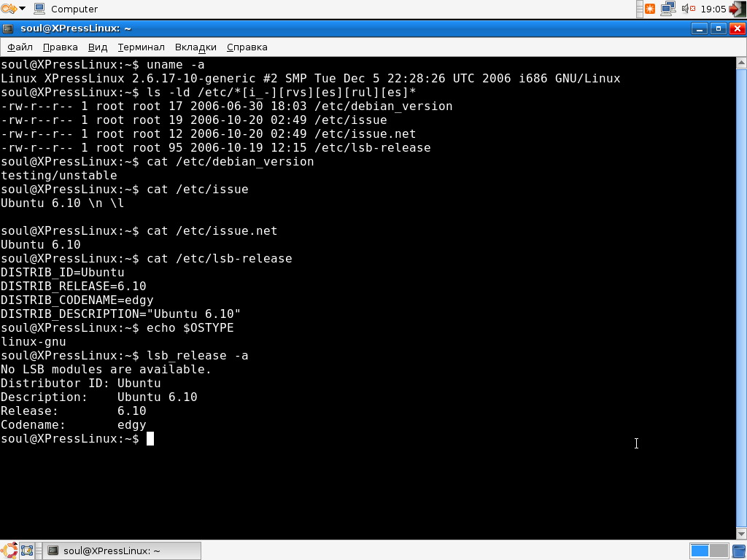The height and width of the screenshot is (560, 747).
Task: Open the Файл menu
Action: [20, 47]
